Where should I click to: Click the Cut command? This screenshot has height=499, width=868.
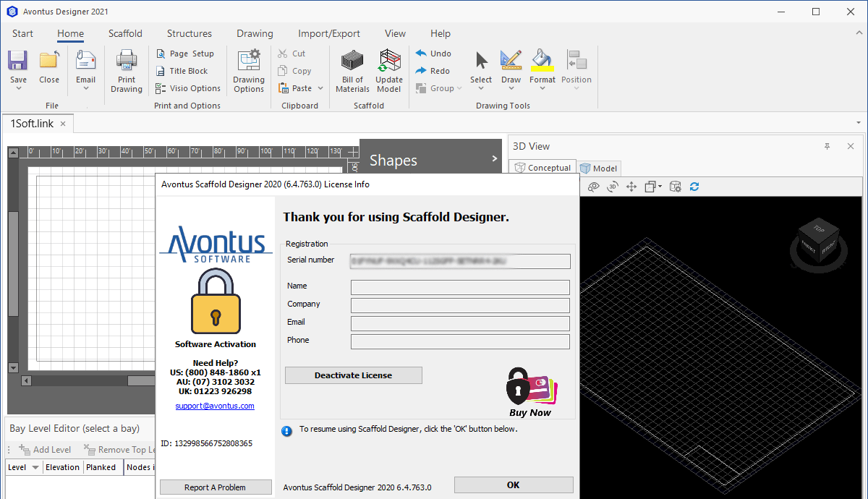[292, 54]
